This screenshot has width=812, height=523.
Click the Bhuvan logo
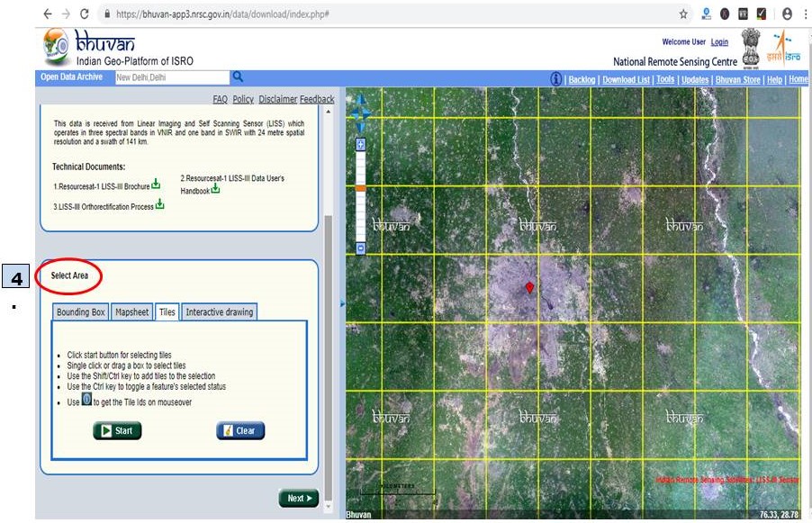click(56, 47)
